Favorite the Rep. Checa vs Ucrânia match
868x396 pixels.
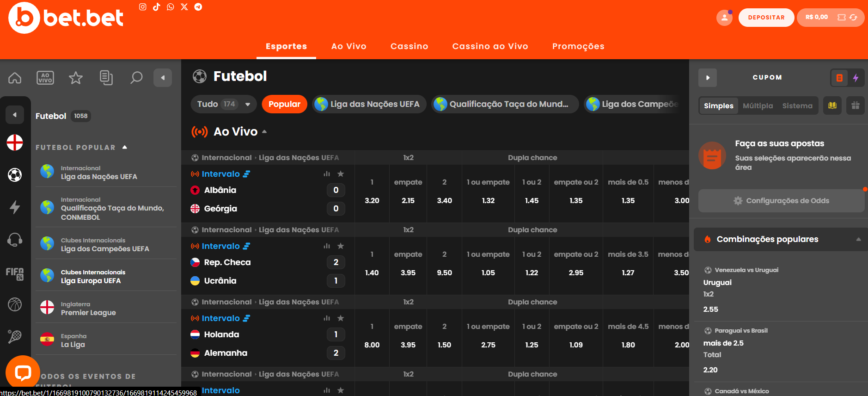coord(341,246)
